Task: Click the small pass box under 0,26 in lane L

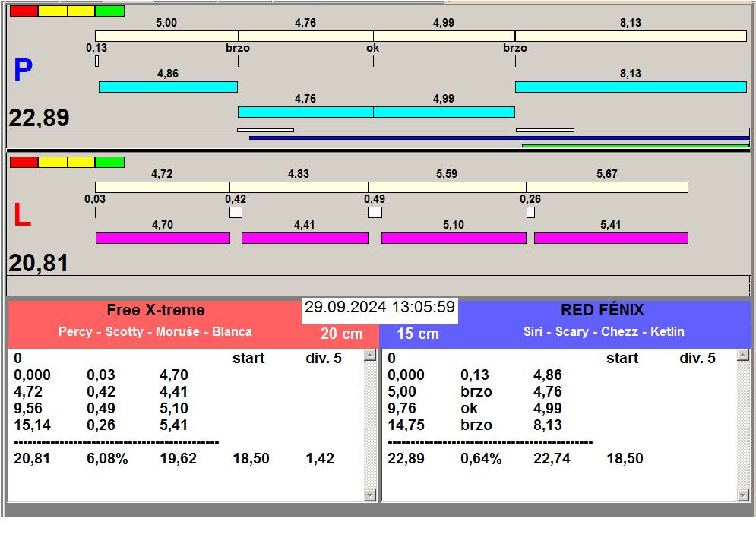Action: 530,212
